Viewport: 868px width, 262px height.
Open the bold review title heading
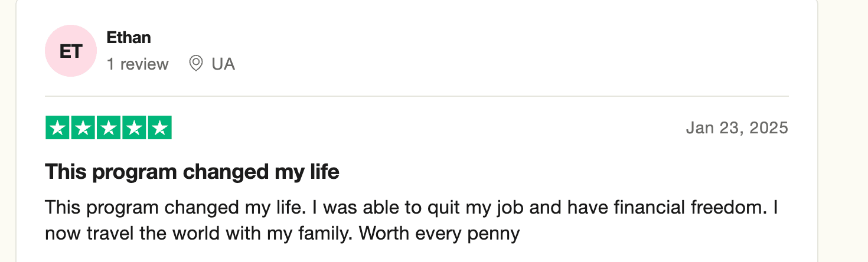tap(192, 172)
